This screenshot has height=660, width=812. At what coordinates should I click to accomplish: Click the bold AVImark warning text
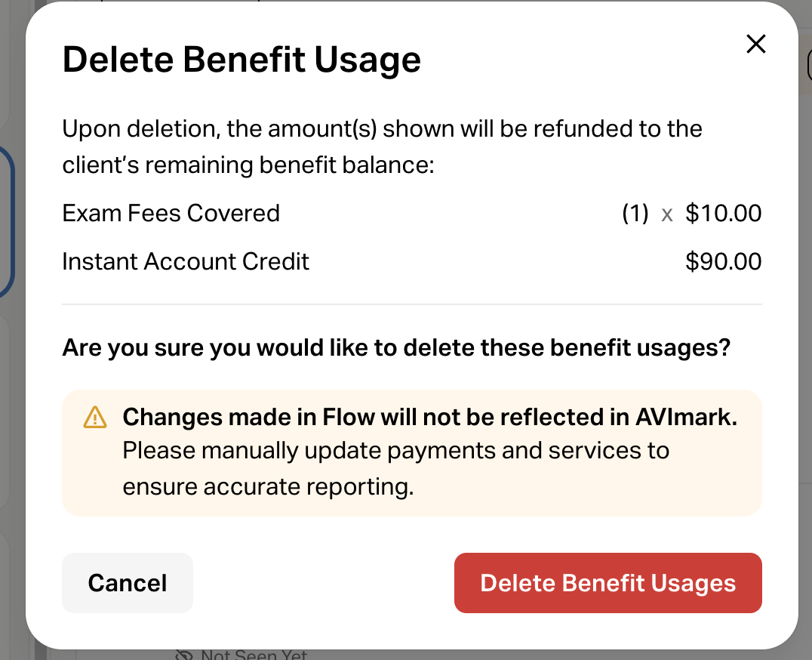[429, 418]
